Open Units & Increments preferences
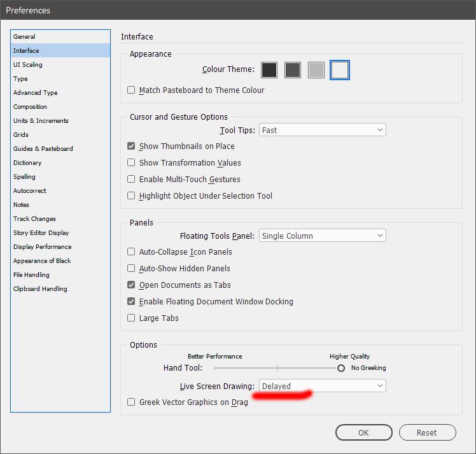 point(60,120)
